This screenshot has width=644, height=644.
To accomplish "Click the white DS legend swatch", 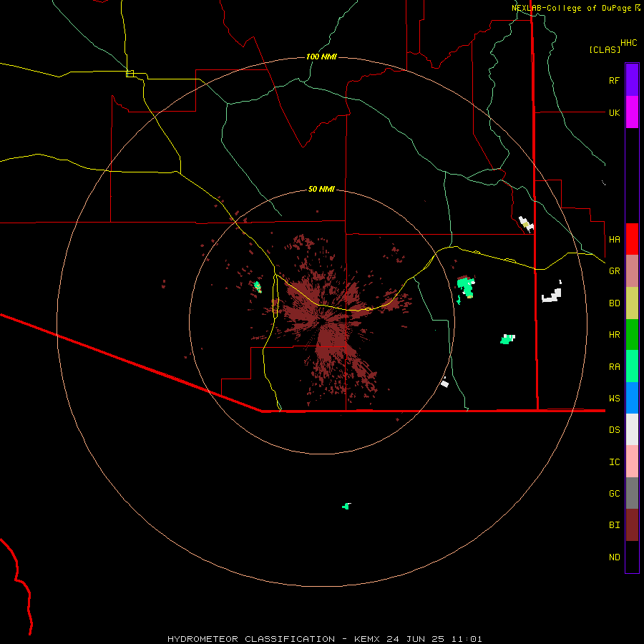I will [632, 429].
